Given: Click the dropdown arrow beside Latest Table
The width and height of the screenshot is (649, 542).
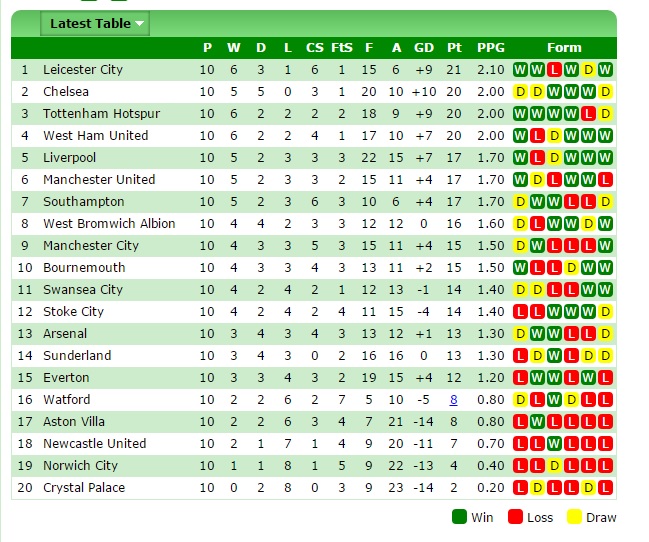Looking at the screenshot, I should tap(139, 24).
